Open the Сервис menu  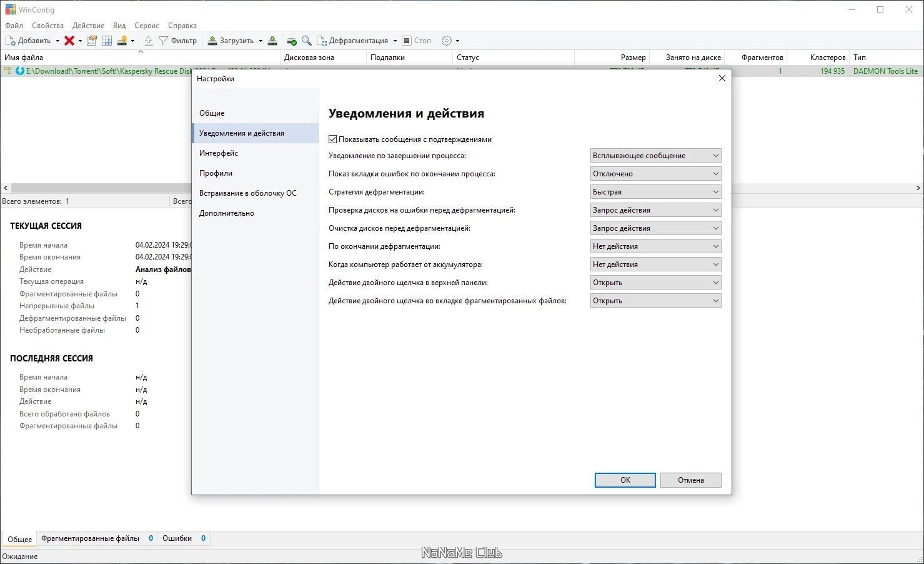click(x=147, y=26)
